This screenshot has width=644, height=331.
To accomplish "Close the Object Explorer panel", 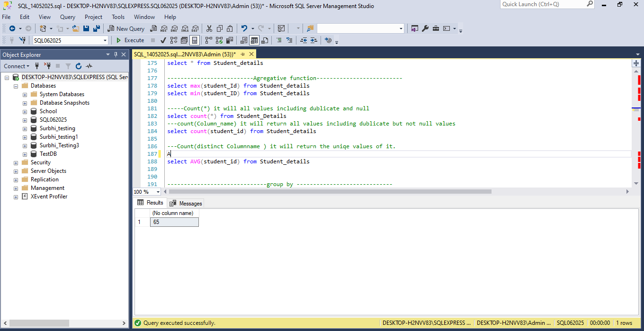I will click(x=124, y=55).
